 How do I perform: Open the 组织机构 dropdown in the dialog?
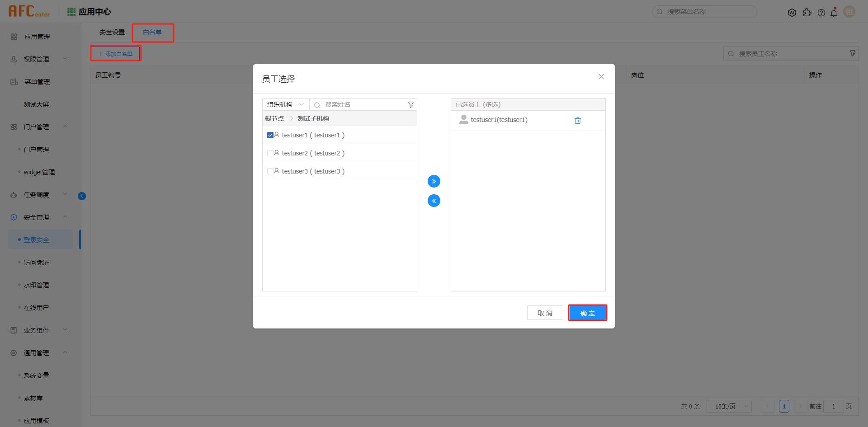(x=285, y=104)
